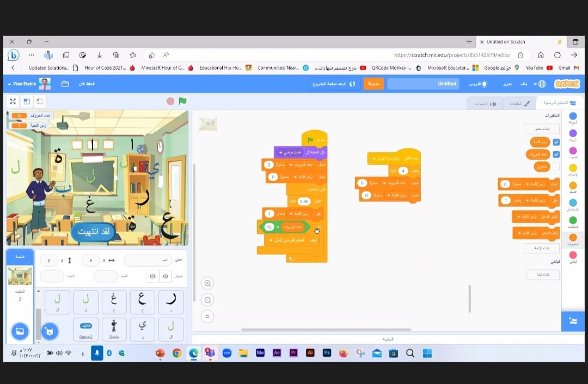The height and width of the screenshot is (384, 588).
Task: Click the See Project Page button
Action: point(334,84)
